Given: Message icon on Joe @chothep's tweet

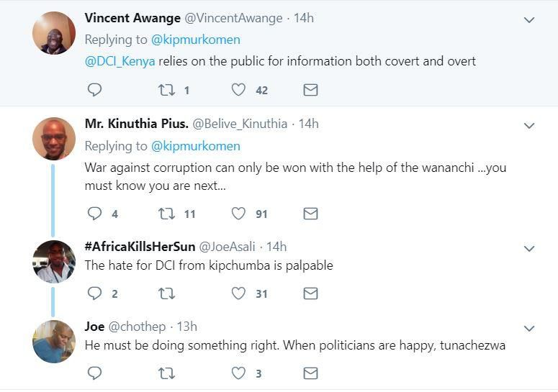Looking at the screenshot, I should pos(310,373).
